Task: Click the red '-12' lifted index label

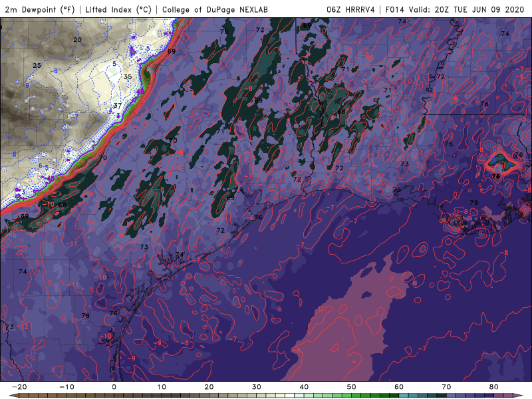Action: pos(23,327)
